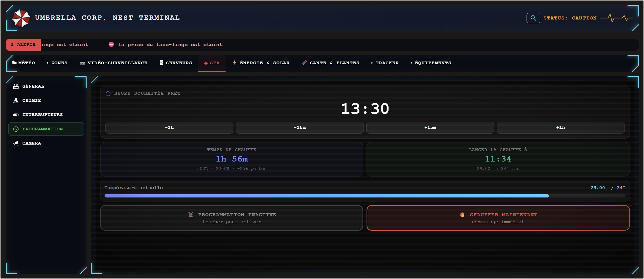Click the red no-entry alert icon
The image size is (644, 279).
point(111,44)
